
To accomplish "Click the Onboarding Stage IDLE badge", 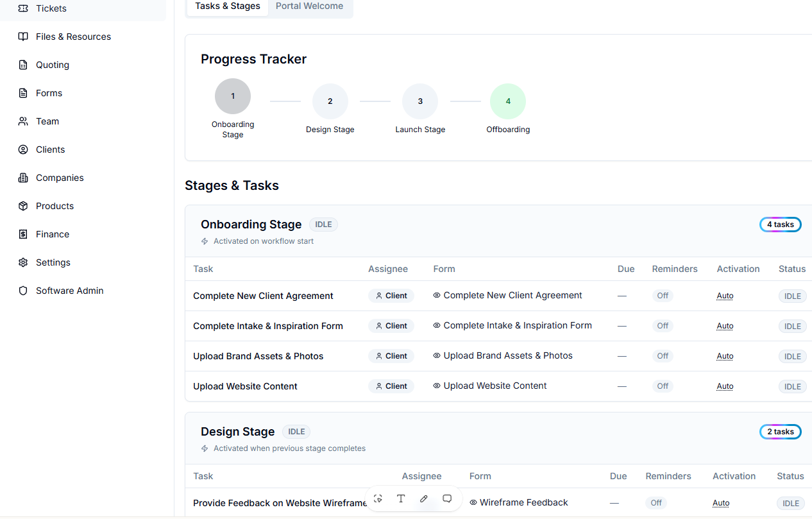I will point(323,225).
